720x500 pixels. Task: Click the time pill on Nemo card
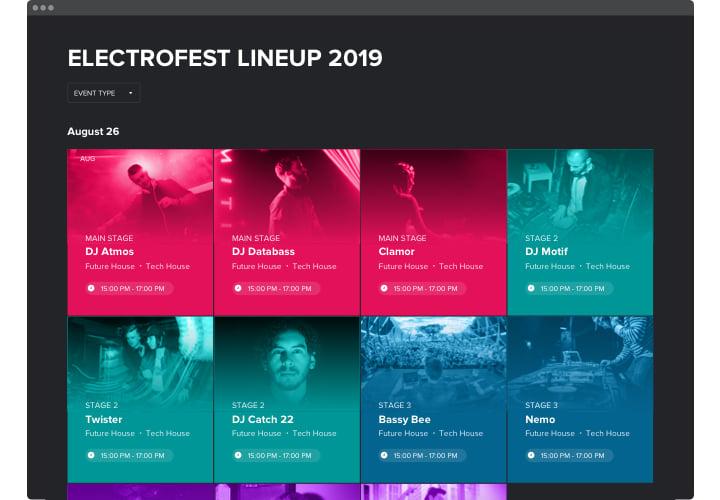coord(568,455)
